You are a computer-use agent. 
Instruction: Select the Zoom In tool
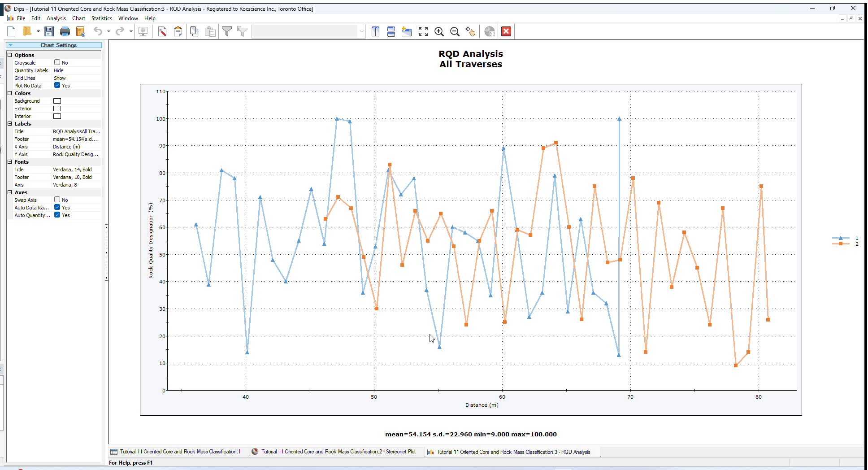(439, 31)
